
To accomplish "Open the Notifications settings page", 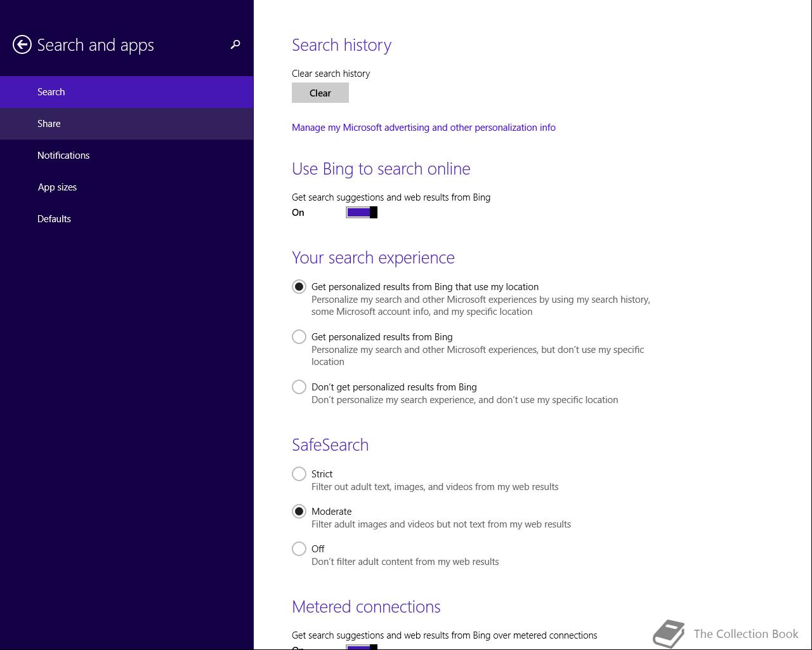I will coord(127,156).
